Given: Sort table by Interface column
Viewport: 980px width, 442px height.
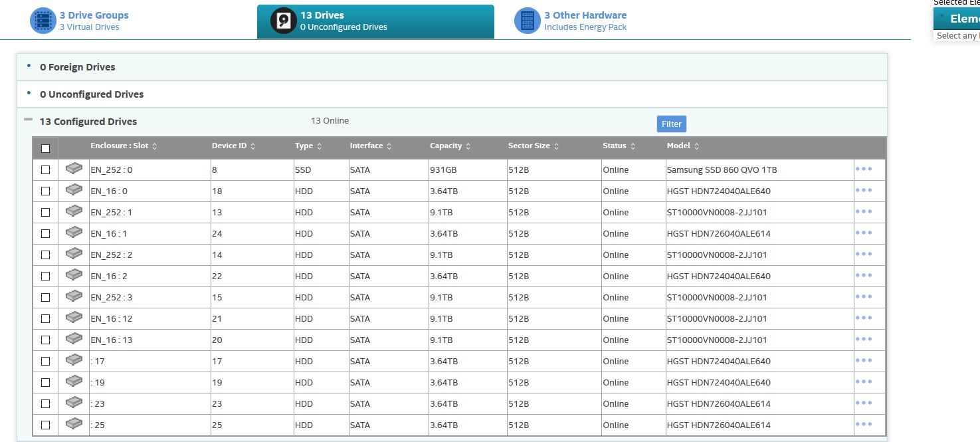Looking at the screenshot, I should [x=371, y=146].
